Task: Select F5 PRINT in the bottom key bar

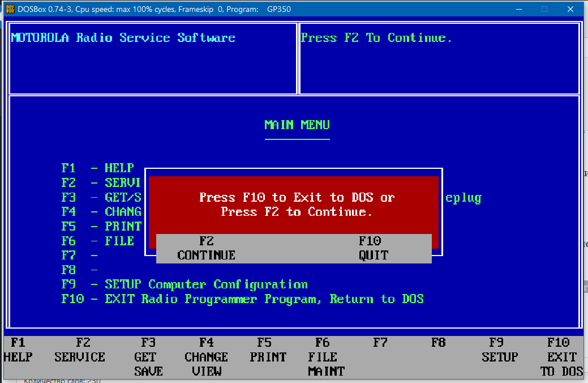Action: (268, 350)
